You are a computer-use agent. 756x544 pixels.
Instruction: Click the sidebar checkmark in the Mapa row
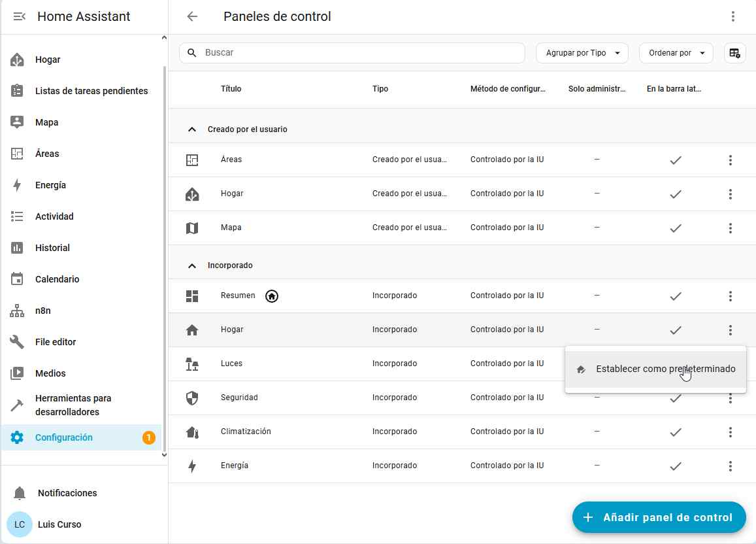676,228
